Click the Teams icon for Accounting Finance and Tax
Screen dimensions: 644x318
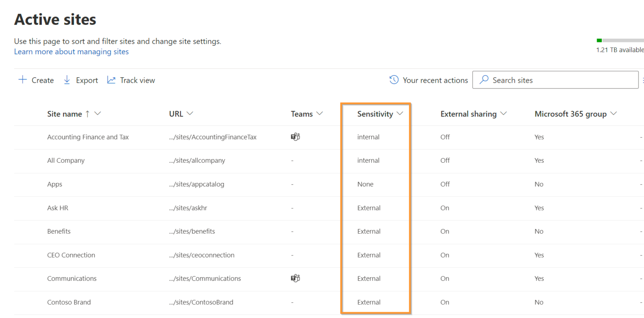295,137
